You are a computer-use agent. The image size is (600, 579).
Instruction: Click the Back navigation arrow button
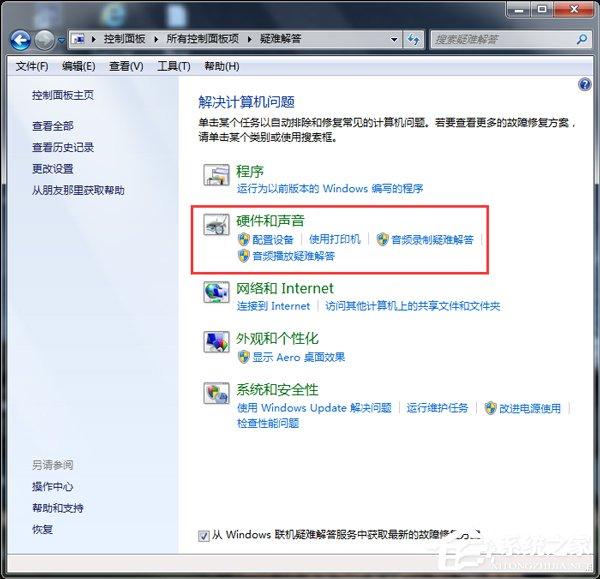tap(20, 40)
